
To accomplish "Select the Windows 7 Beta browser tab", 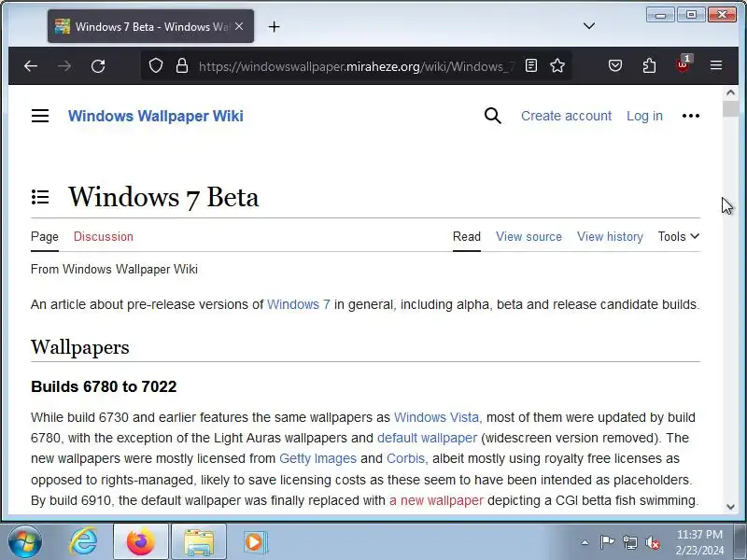I will [x=150, y=27].
